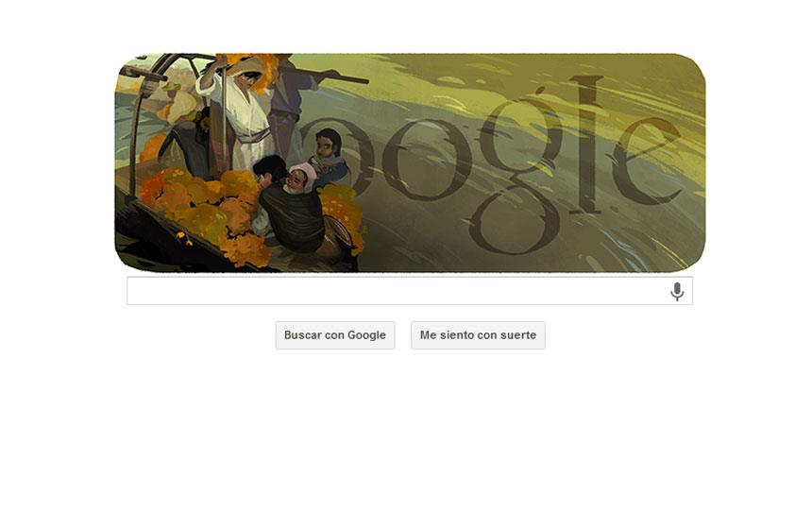Click the flower bunch beside the seated woman
The height and width of the screenshot is (529, 812).
tap(342, 217)
